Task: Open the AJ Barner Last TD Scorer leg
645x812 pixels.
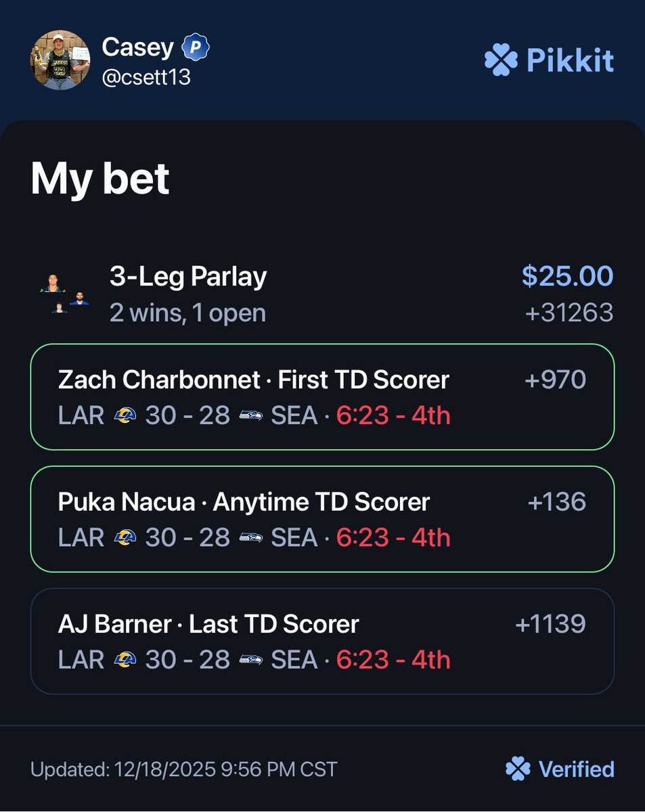Action: click(208, 624)
